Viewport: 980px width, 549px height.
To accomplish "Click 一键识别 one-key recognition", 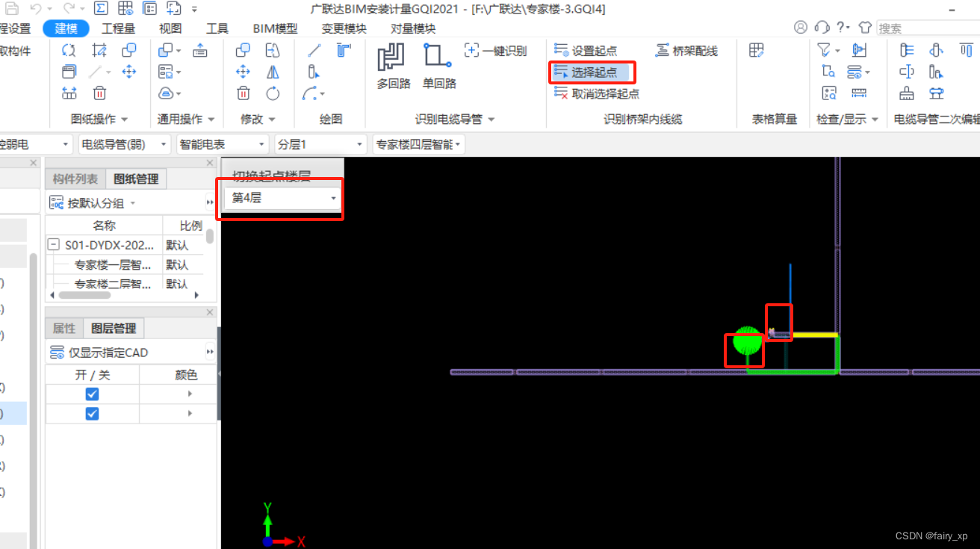I will pyautogui.click(x=495, y=51).
